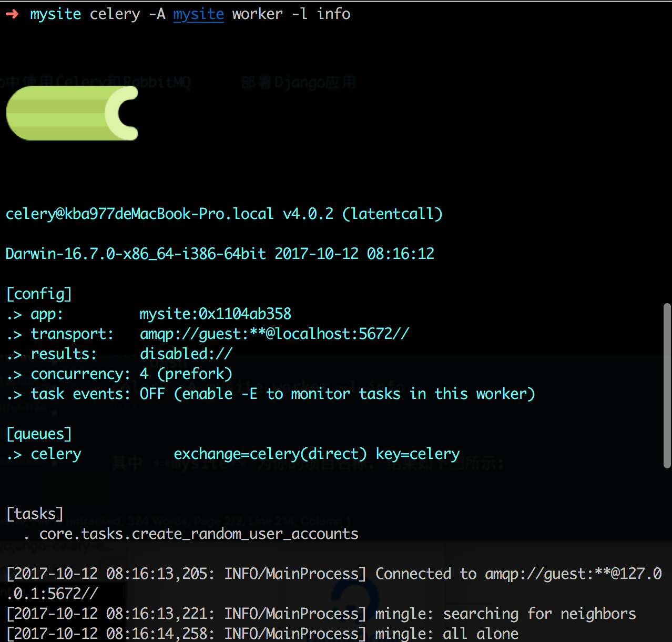
Task: Click 'mingle: searching for neighbors' log text
Action: click(x=506, y=614)
